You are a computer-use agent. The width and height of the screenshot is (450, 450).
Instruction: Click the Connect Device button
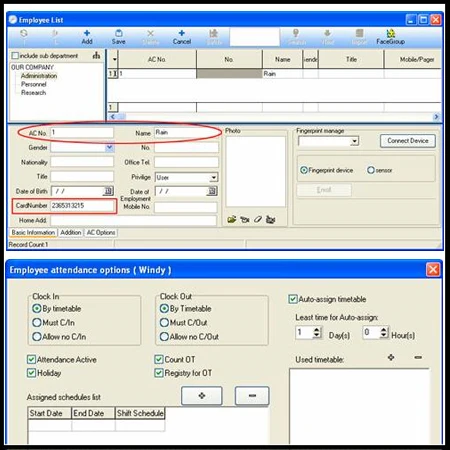(408, 141)
